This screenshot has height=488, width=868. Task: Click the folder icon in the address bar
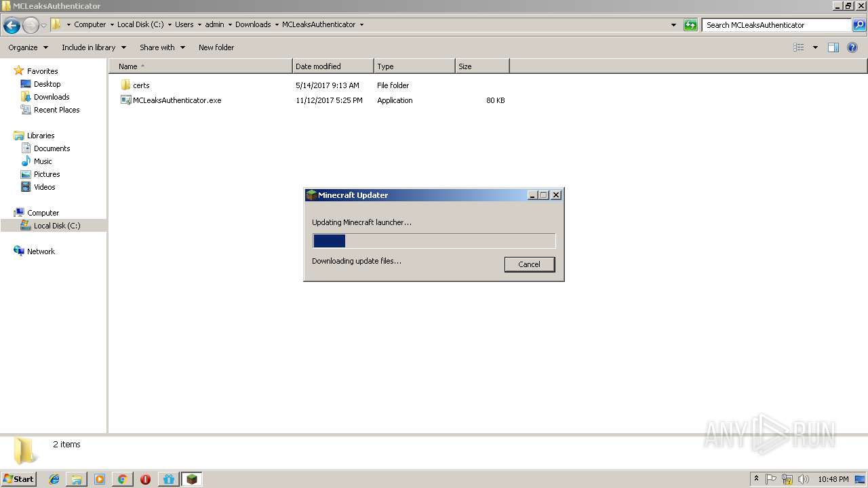pos(56,24)
